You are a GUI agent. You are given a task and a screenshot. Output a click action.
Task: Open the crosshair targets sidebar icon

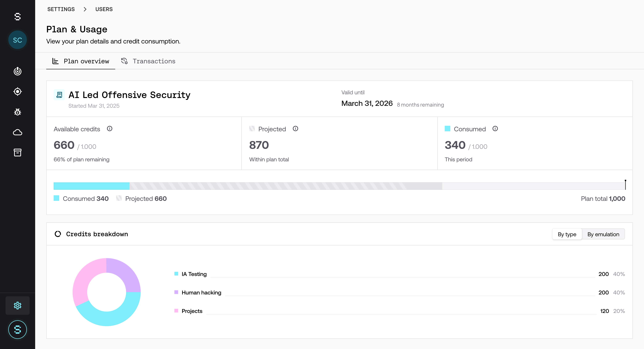coord(17,91)
